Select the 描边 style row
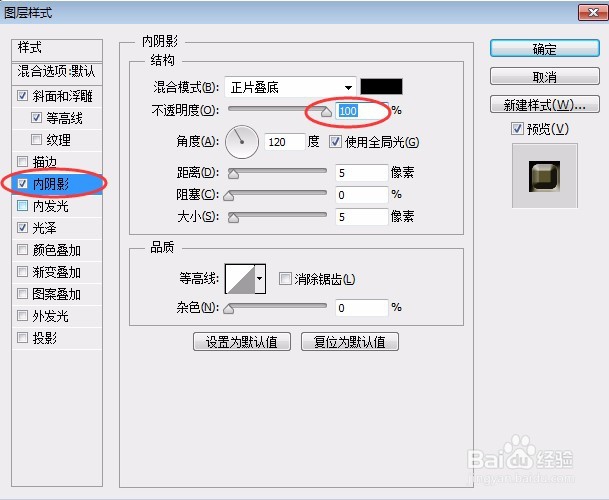The width and height of the screenshot is (609, 500). (x=57, y=161)
